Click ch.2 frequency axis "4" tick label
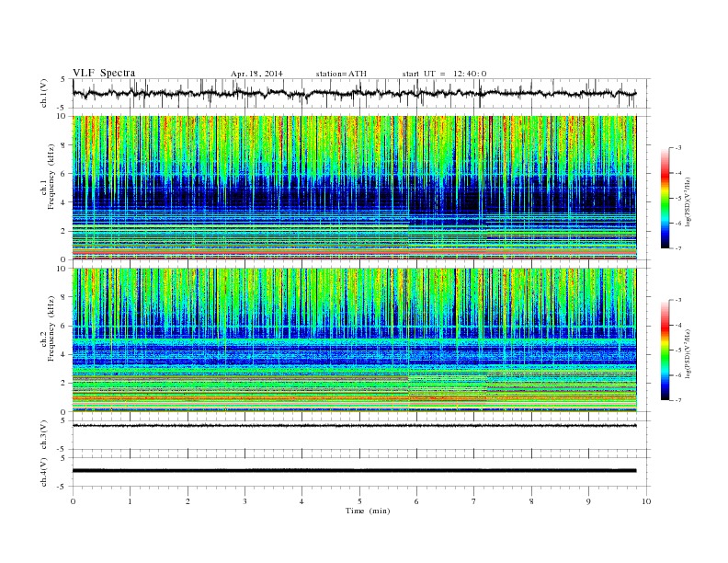The width and height of the screenshot is (728, 563). [63, 355]
